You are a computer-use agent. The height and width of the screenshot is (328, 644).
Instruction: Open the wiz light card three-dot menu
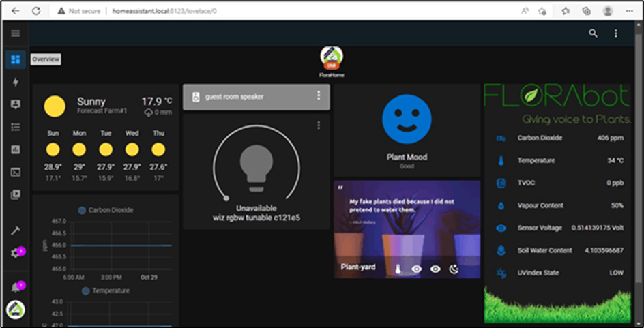click(x=319, y=125)
